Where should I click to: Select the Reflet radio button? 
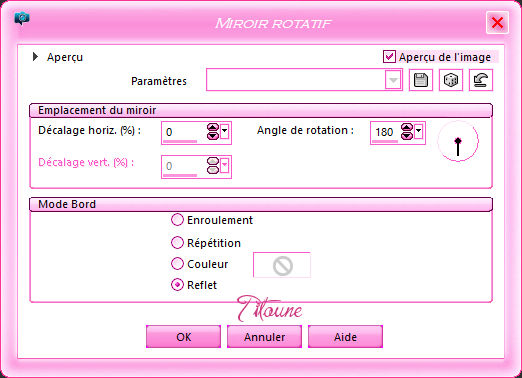point(177,285)
